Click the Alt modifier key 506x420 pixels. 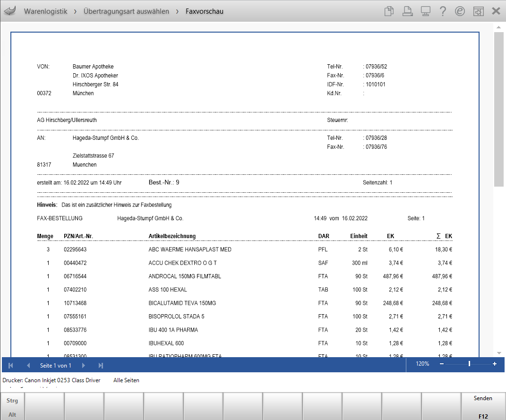tap(12, 414)
